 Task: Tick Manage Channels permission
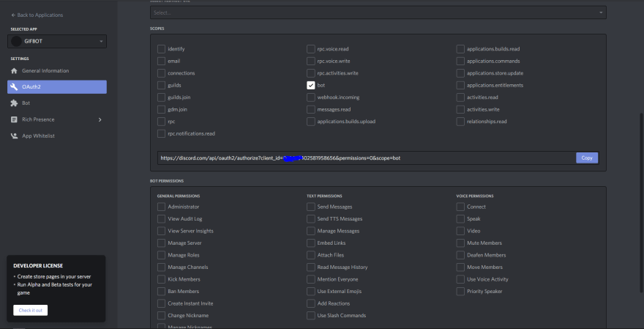coord(161,267)
